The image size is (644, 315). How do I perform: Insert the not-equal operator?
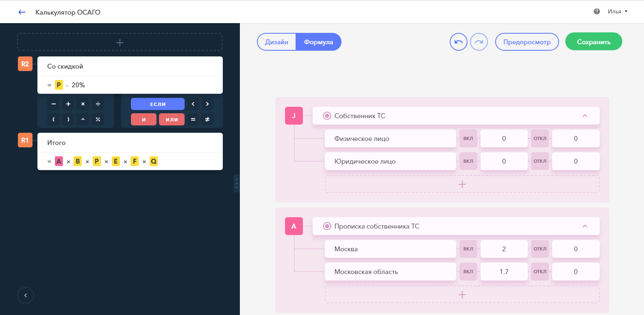(207, 119)
